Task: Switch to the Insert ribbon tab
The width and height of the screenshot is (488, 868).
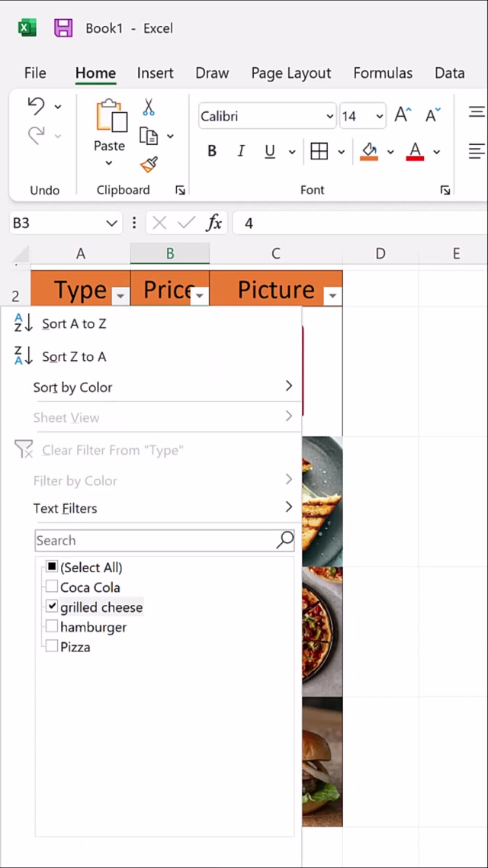Action: pyautogui.click(x=155, y=73)
